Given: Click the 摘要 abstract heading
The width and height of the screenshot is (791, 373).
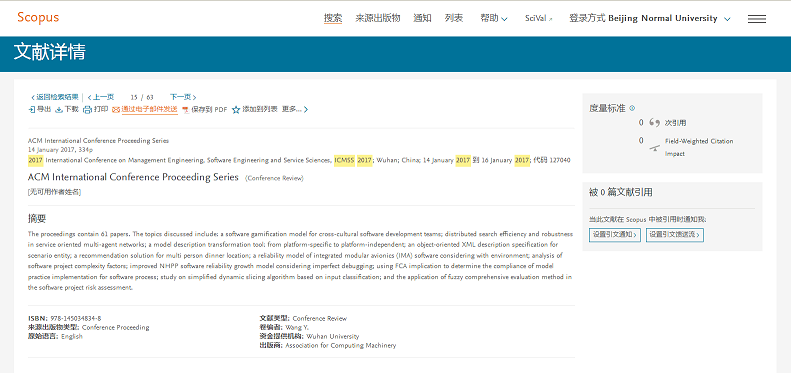Looking at the screenshot, I should (x=37, y=219).
